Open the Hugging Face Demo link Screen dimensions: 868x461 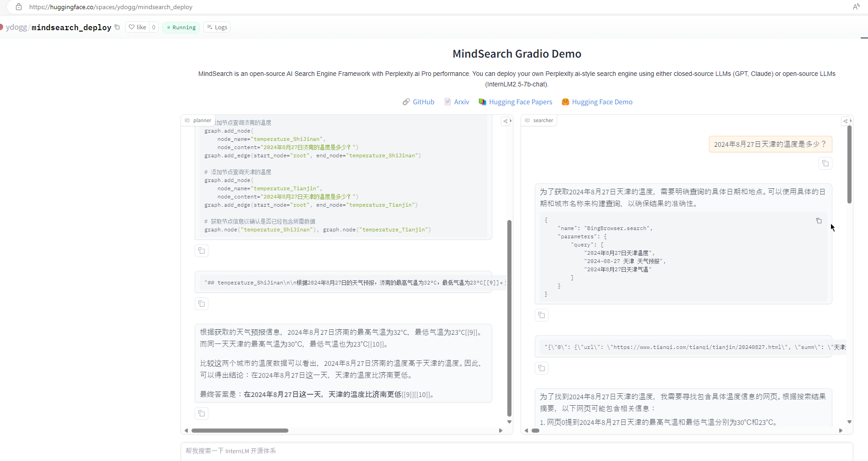(602, 102)
